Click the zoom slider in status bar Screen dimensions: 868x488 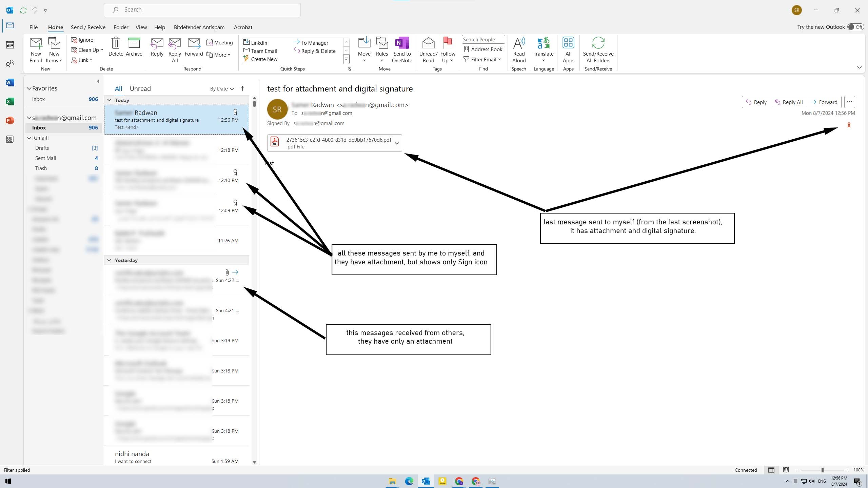click(822, 470)
